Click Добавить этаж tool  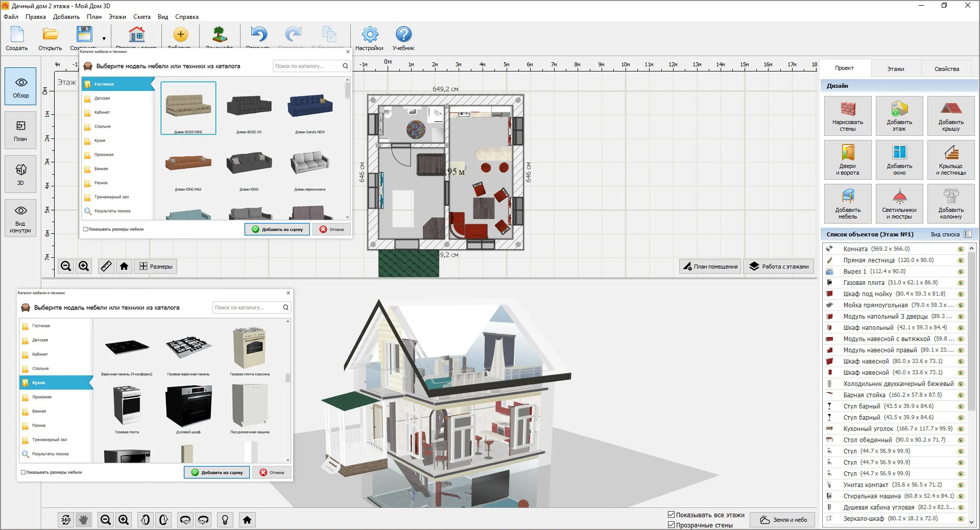[x=899, y=116]
